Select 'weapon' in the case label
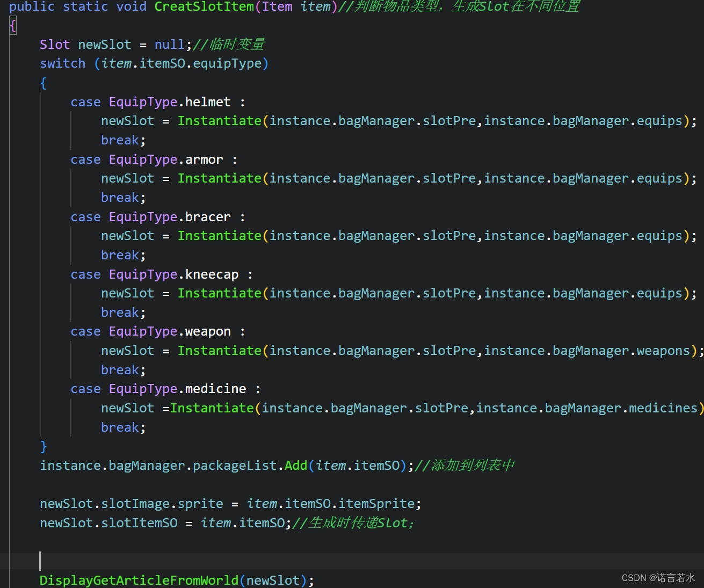Viewport: 704px width, 588px height. pos(208,332)
